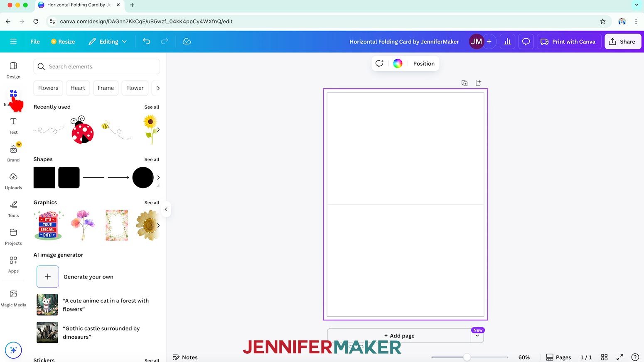Screen dimensions: 644x362
Task: Insert the bee with dotted trail graphic
Action: coord(117,130)
